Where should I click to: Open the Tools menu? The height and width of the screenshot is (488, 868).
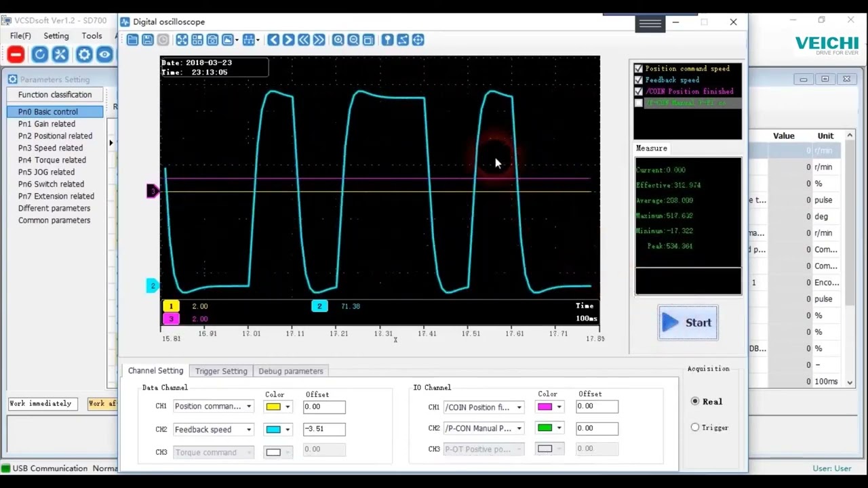pos(92,36)
